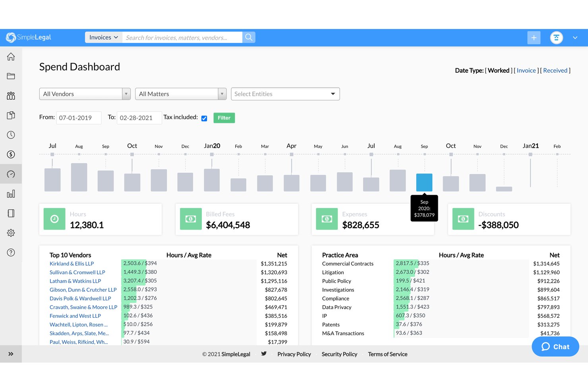The image size is (588, 392).
Task: Open the user avatar icon
Action: [556, 38]
